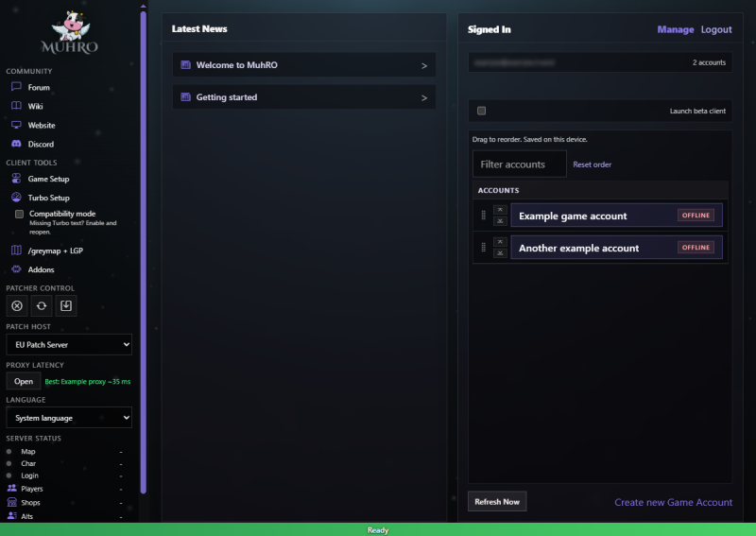Screen dimensions: 756x536
Task: Move Another example account to bottom
Action: pos(500,252)
